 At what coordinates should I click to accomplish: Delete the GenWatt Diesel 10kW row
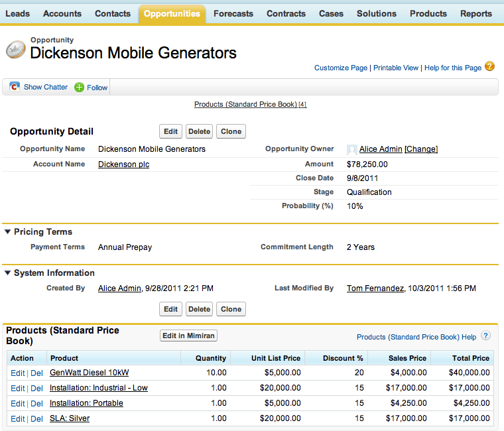36,373
